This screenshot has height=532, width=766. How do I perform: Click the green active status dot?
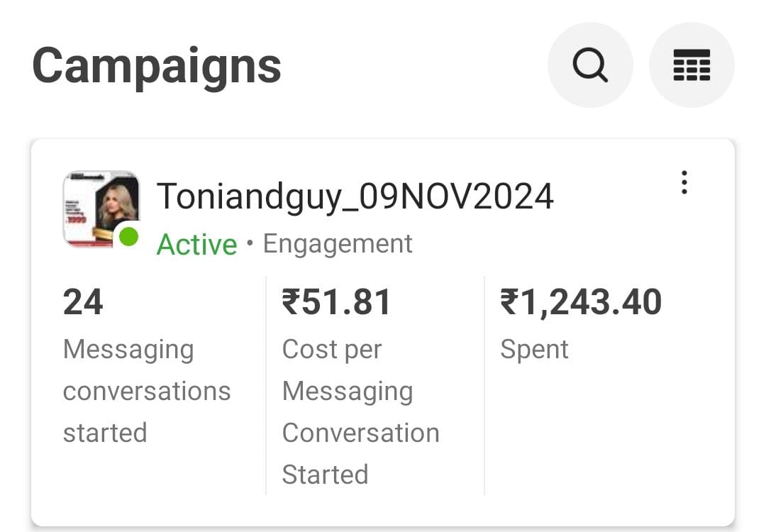pos(128,237)
